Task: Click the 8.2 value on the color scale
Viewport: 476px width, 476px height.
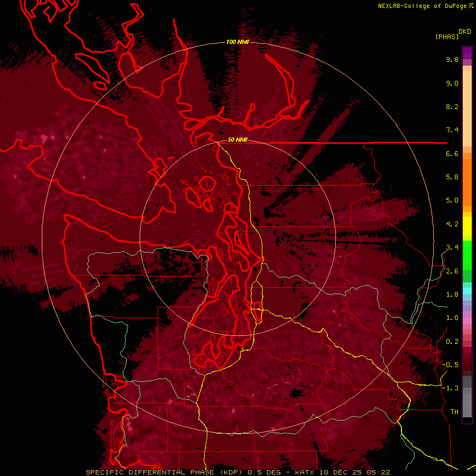Action: [x=452, y=106]
